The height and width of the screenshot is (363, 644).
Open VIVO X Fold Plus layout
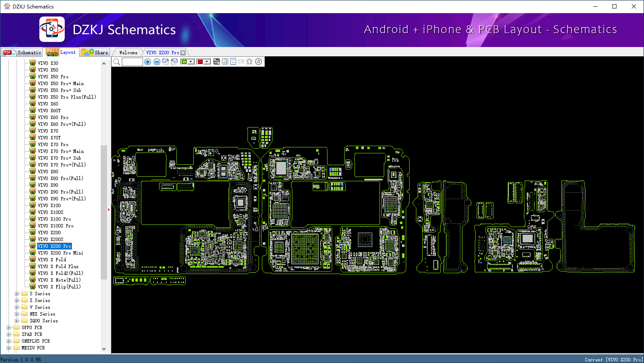point(58,266)
